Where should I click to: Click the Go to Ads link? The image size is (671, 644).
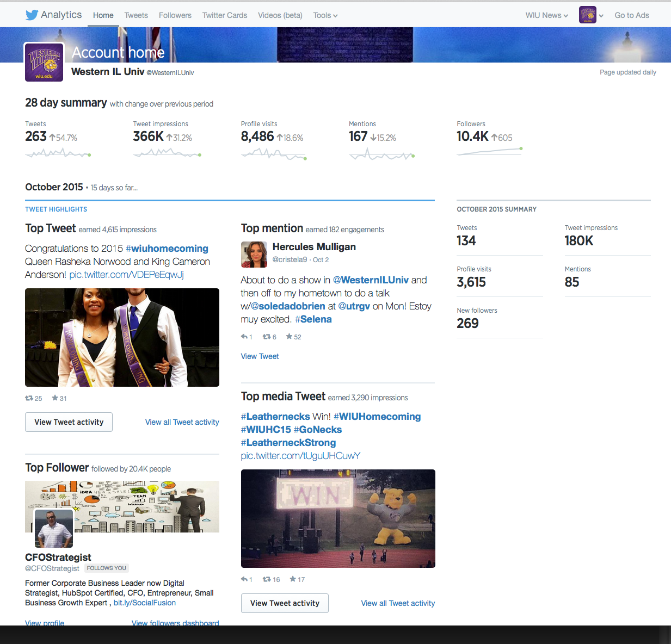pyautogui.click(x=631, y=15)
